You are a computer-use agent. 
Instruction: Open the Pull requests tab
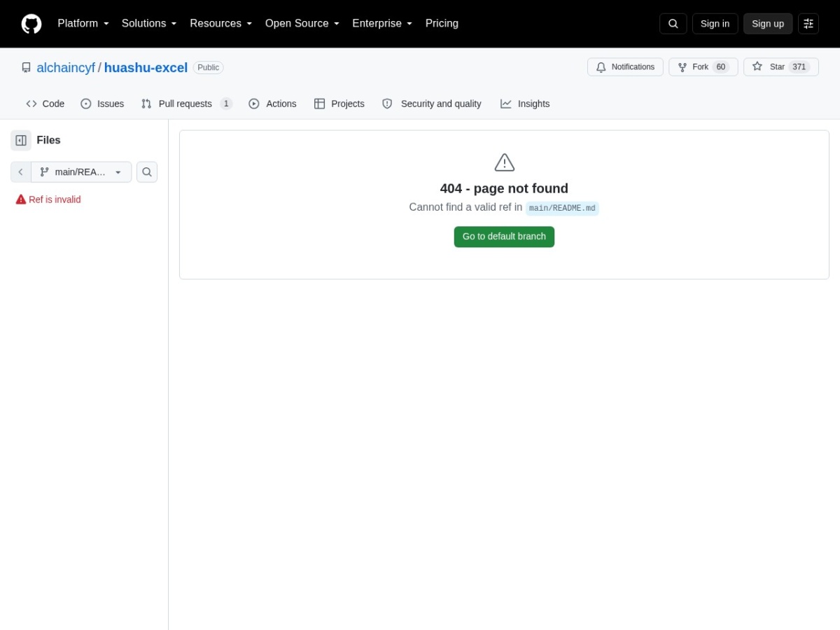click(x=186, y=104)
